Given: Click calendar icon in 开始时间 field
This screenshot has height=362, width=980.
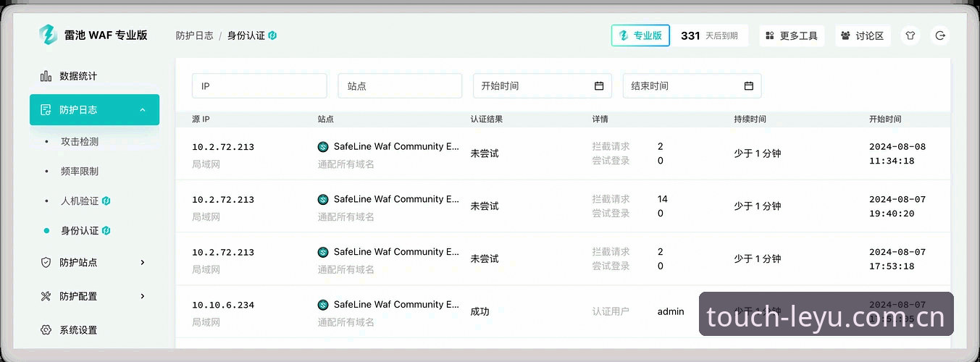Looking at the screenshot, I should (599, 85).
